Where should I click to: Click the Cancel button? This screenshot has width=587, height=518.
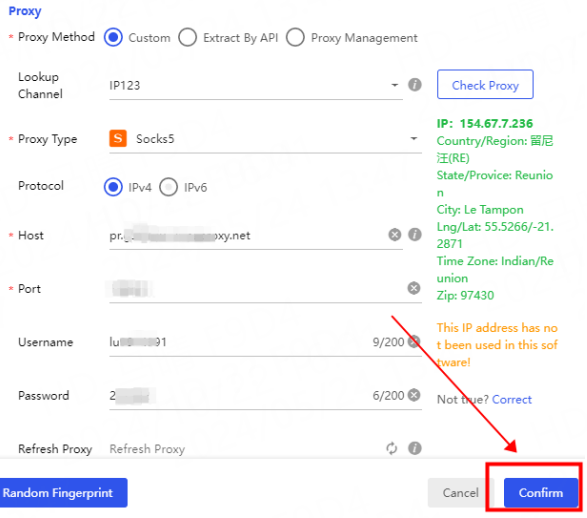(460, 493)
